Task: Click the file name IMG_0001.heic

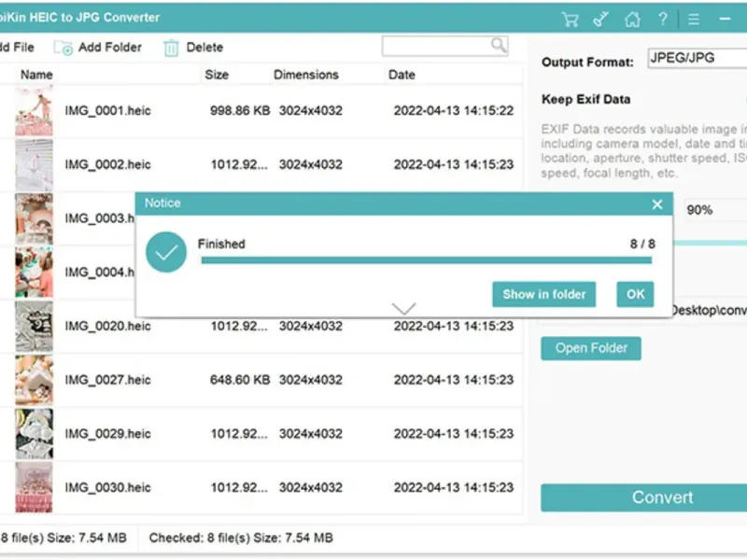Action: coord(107,111)
